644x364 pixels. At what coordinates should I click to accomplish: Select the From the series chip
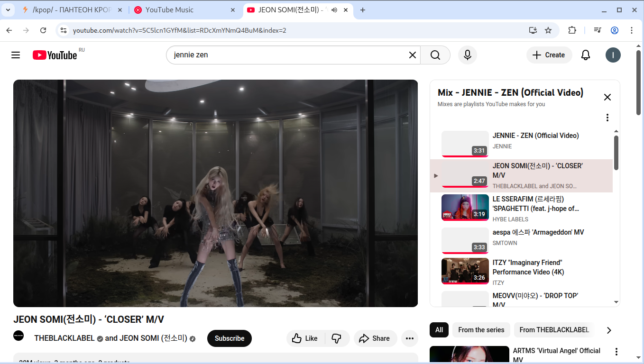pos(481,330)
